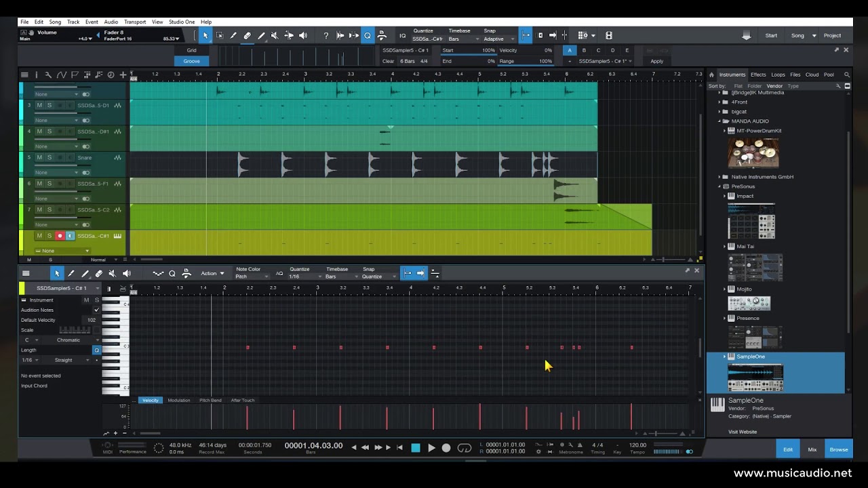Select the Listen speaker tool in piano editor
This screenshot has height=488, width=868.
[x=126, y=273]
